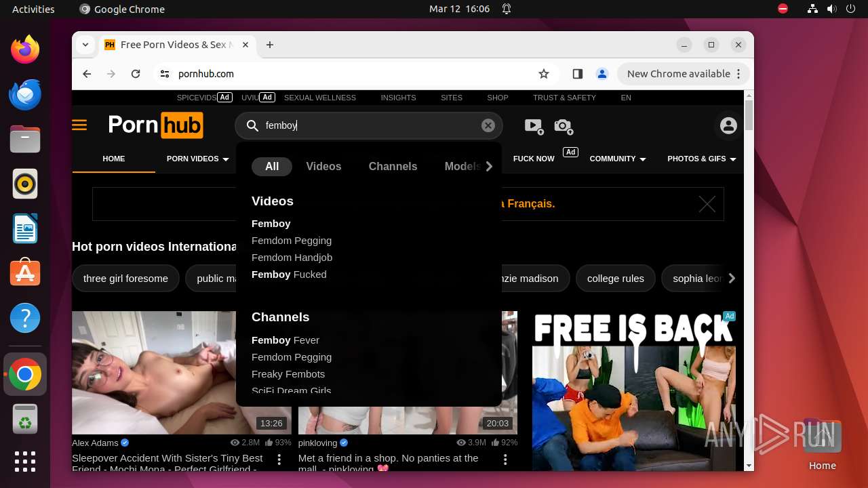Clear the search field with the X icon
This screenshot has width=868, height=488.
click(488, 125)
